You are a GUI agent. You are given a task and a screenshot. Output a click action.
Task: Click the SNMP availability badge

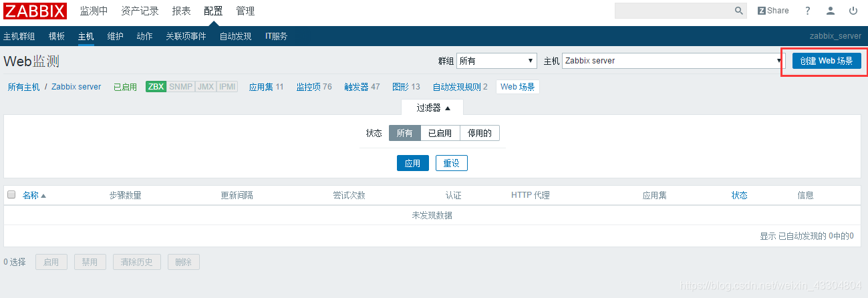click(x=180, y=87)
